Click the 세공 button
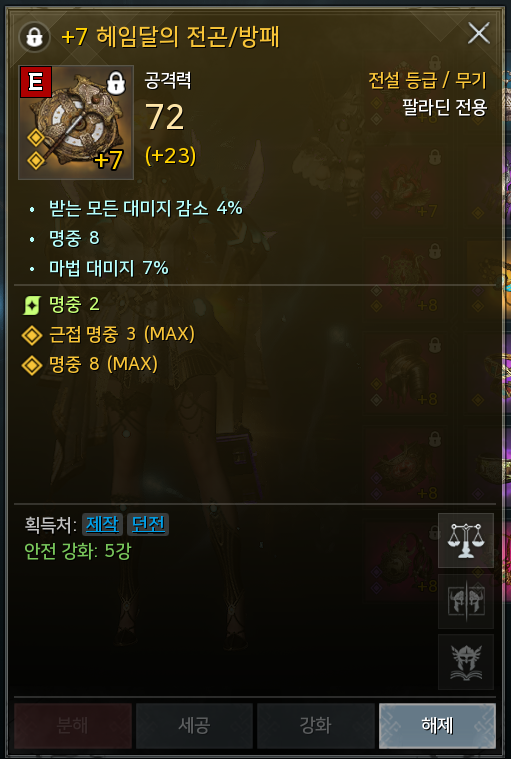Image resolution: width=511 pixels, height=759 pixels. [x=194, y=726]
